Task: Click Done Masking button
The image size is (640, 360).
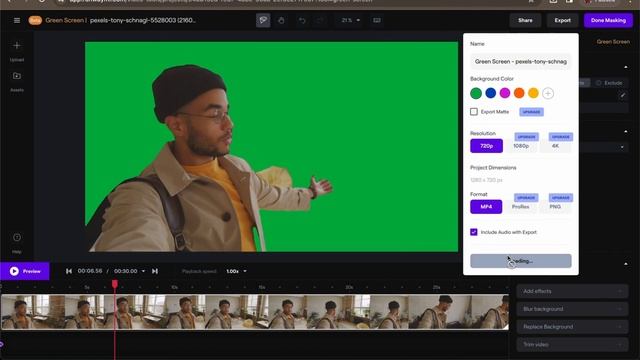Action: [608, 20]
